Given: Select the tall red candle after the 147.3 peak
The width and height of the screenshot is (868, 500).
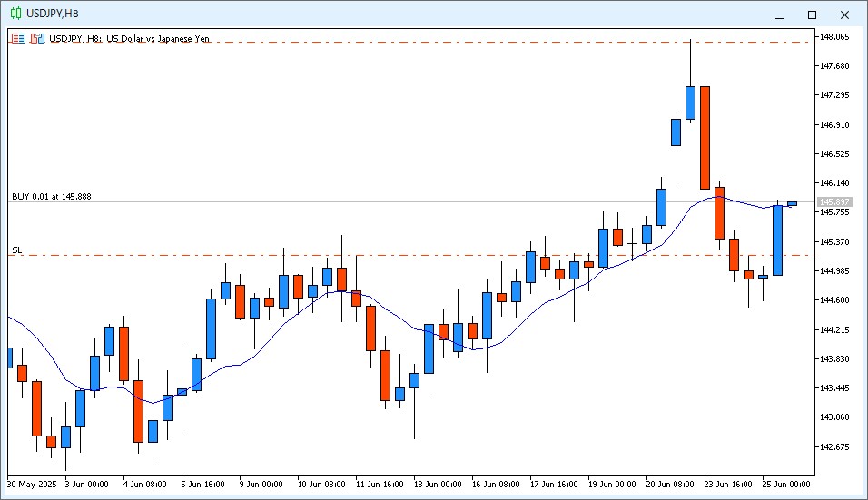Looking at the screenshot, I should click(x=705, y=138).
